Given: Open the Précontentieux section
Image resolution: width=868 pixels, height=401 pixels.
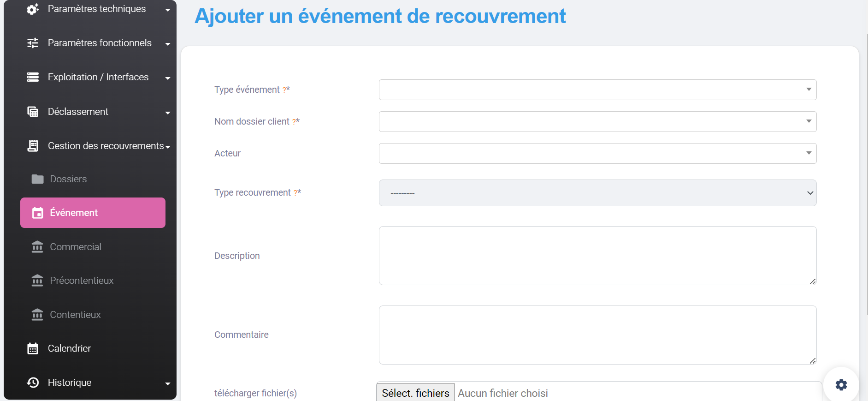Looking at the screenshot, I should (82, 281).
